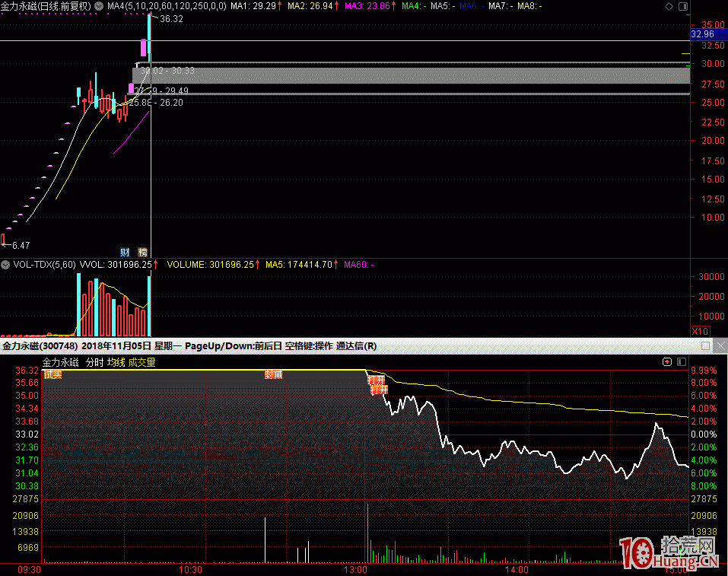Toggle side panel icon in intraday chart
This screenshot has height=576, width=728.
[x=682, y=361]
